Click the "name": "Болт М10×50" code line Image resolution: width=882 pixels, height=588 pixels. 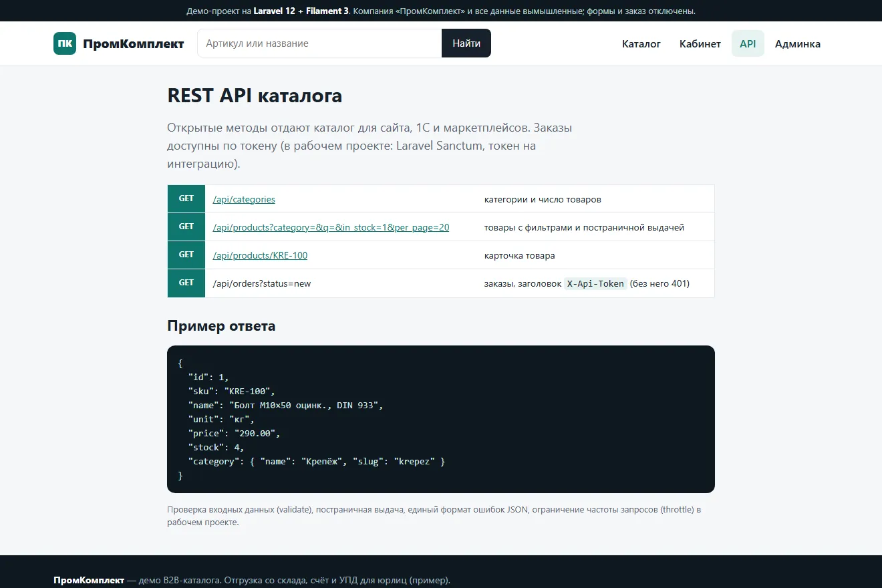click(x=285, y=405)
